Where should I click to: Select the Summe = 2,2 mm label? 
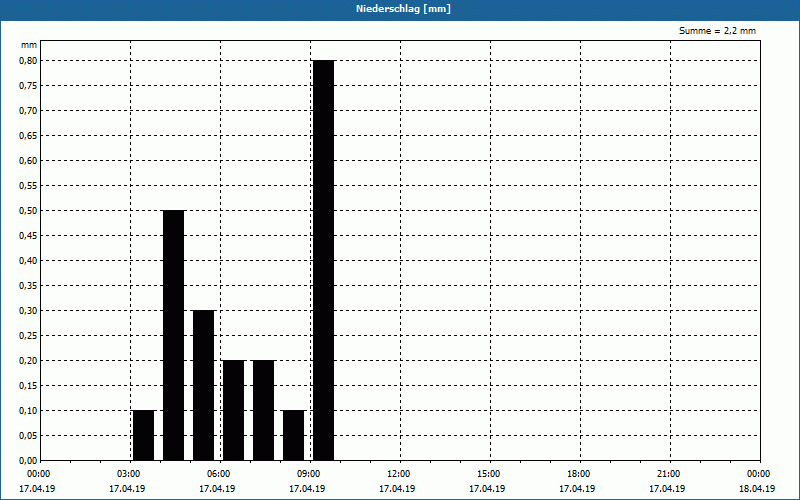[x=717, y=31]
